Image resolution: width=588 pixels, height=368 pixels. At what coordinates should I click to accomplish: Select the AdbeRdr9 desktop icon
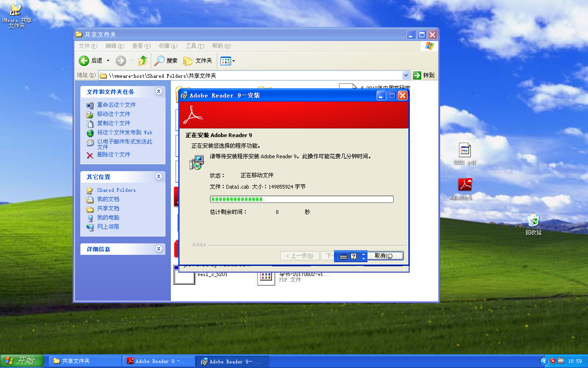click(464, 189)
